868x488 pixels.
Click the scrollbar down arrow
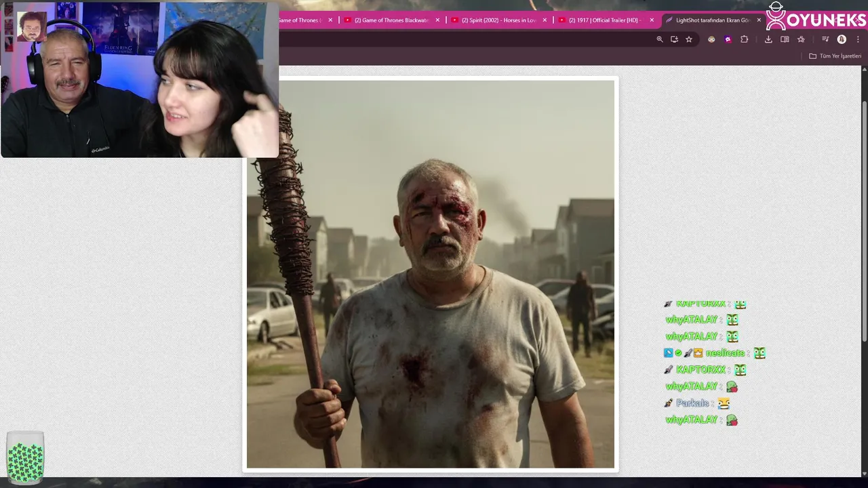864,473
